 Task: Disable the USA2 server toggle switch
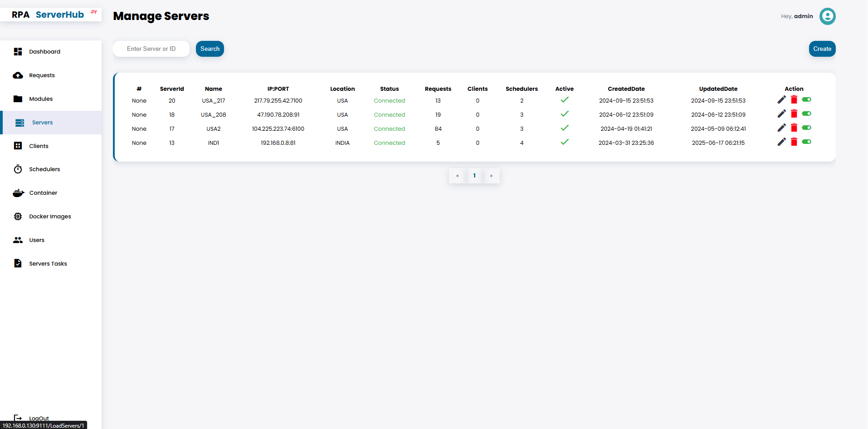[x=806, y=128]
